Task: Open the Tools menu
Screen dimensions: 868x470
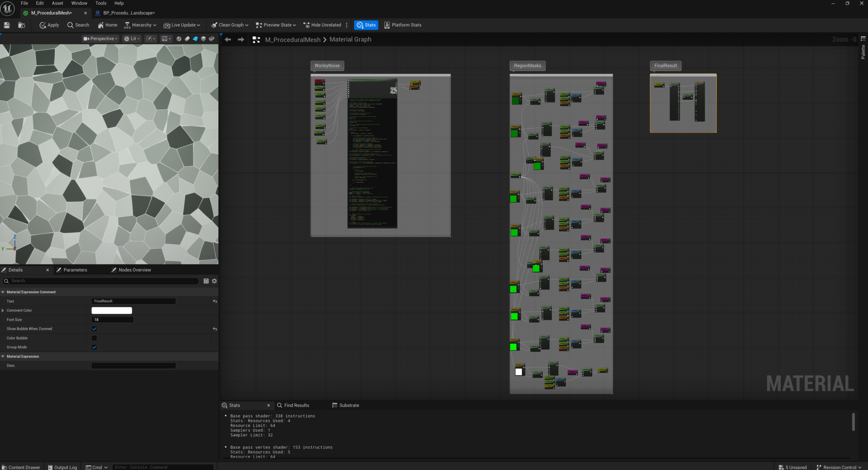Action: [x=101, y=3]
